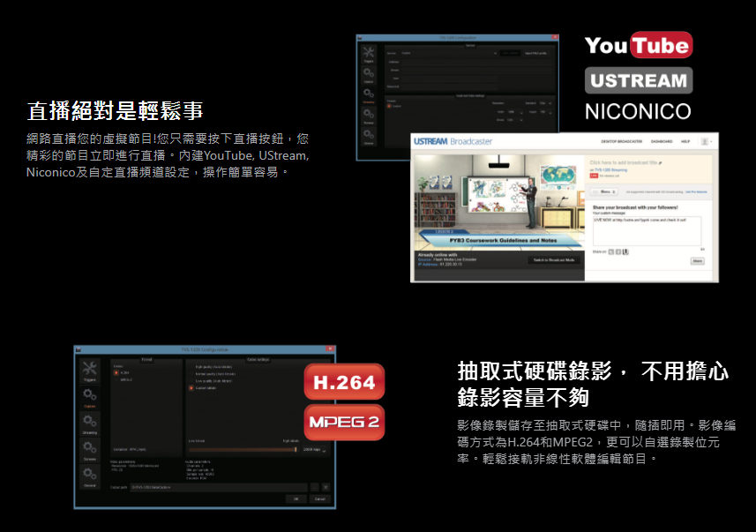Click the USTREAM Broadcaster header logo
Image resolution: width=756 pixels, height=532 pixels.
pos(453,141)
